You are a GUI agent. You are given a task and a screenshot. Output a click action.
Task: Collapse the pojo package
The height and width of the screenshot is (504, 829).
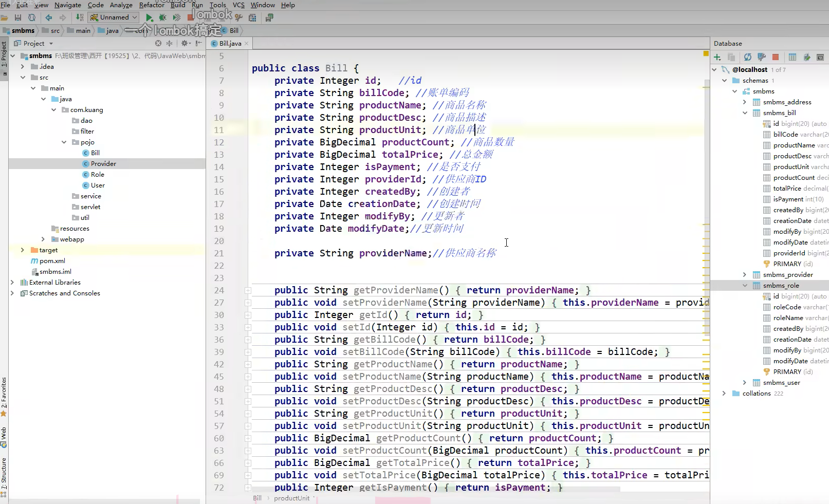(64, 142)
